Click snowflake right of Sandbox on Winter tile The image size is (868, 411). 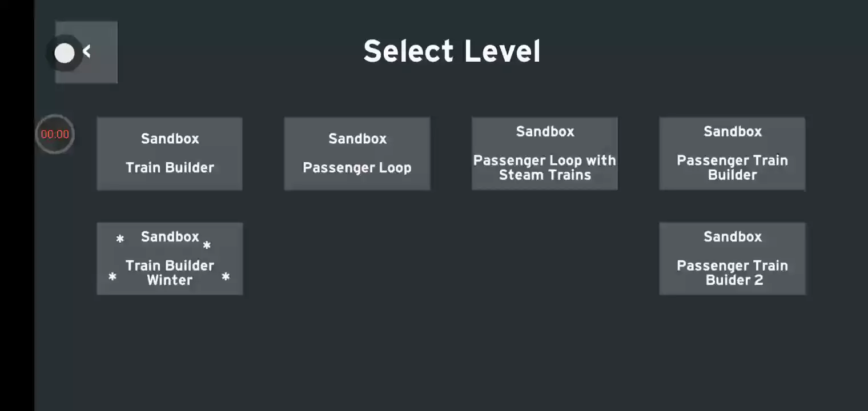[207, 245]
